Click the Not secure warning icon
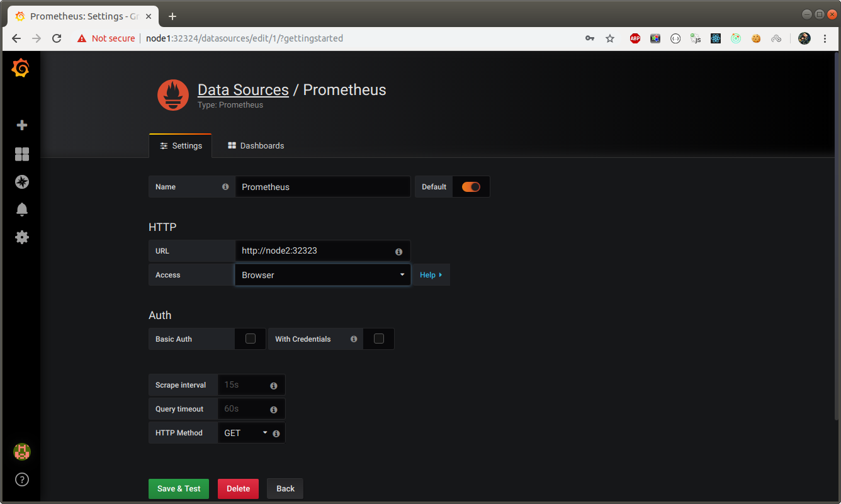This screenshot has width=841, height=504. tap(82, 38)
